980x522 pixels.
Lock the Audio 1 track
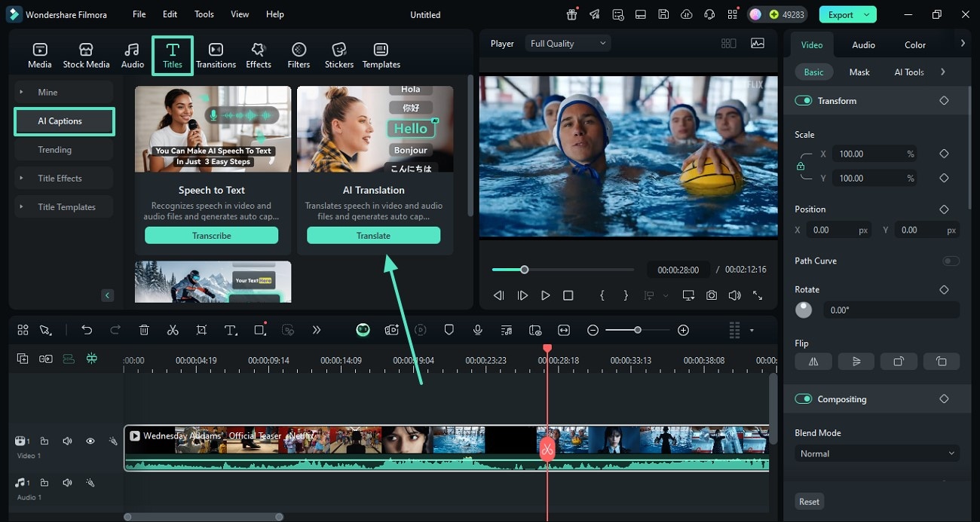44,483
